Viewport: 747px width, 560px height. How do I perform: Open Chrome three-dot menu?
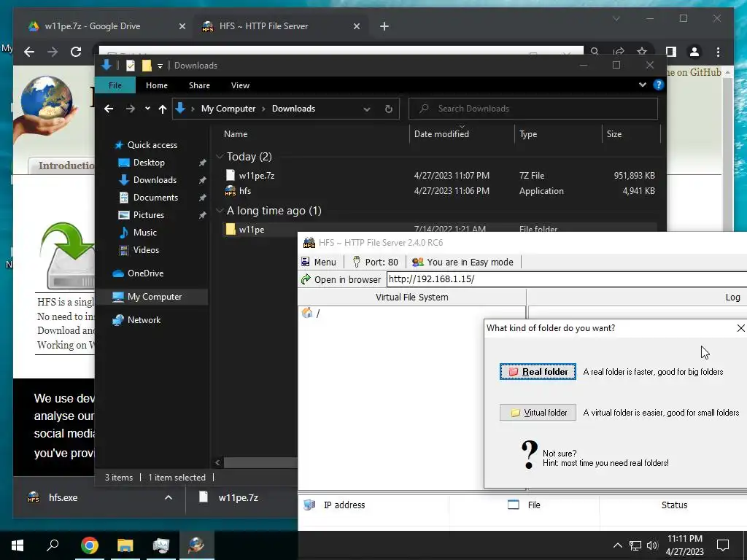tap(718, 52)
